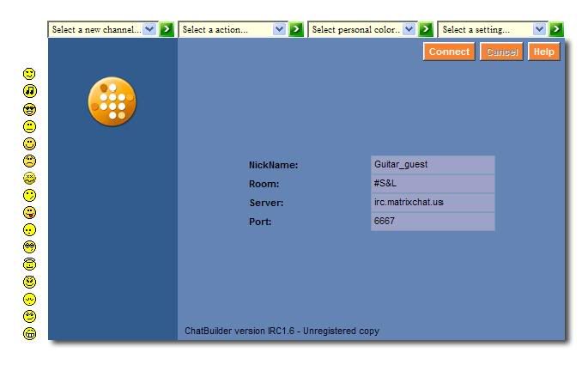Insert the music note emoticon
The image size is (588, 365).
30,91
